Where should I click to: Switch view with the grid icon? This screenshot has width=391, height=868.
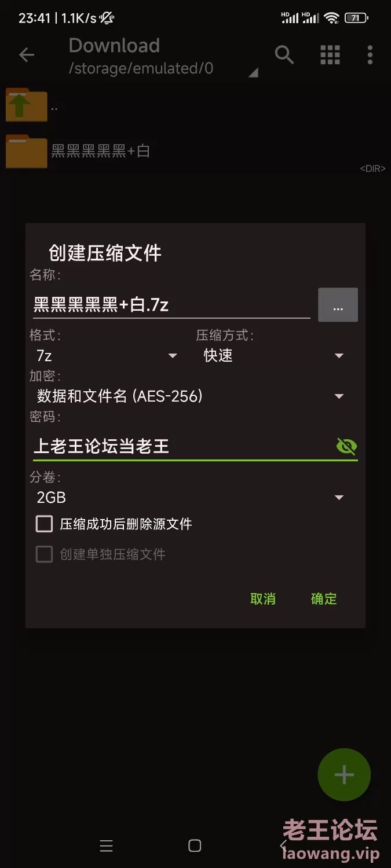[x=330, y=55]
